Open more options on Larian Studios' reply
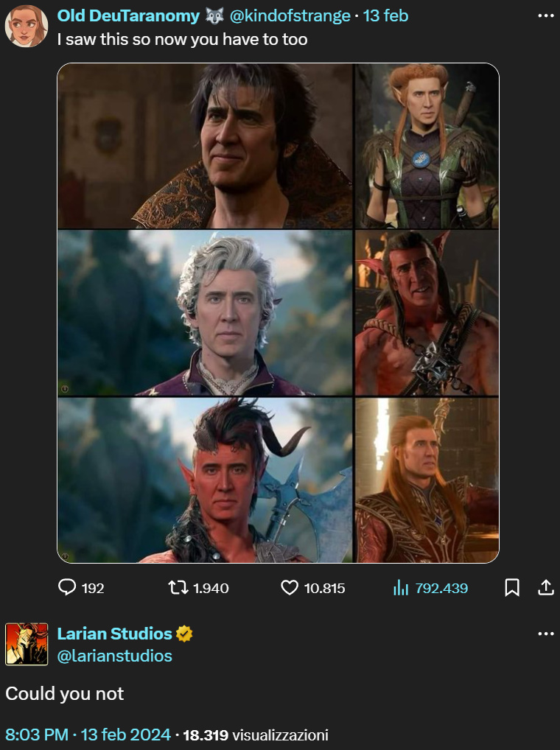 pyautogui.click(x=545, y=634)
